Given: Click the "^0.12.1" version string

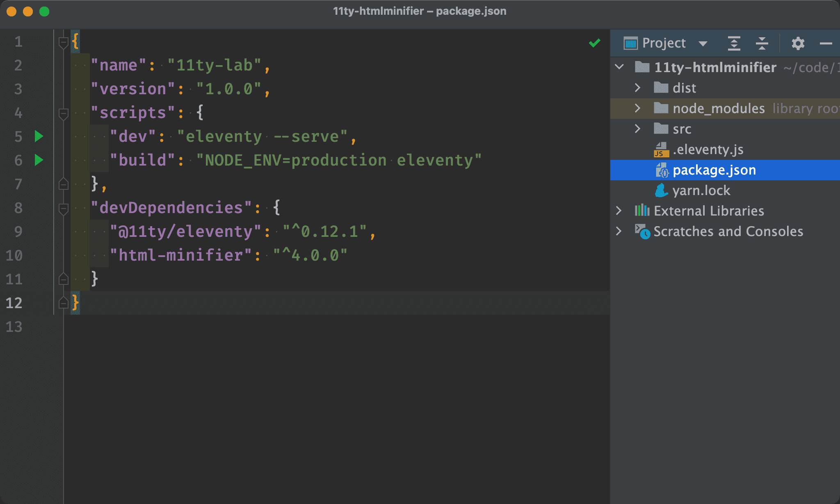Looking at the screenshot, I should (x=324, y=232).
